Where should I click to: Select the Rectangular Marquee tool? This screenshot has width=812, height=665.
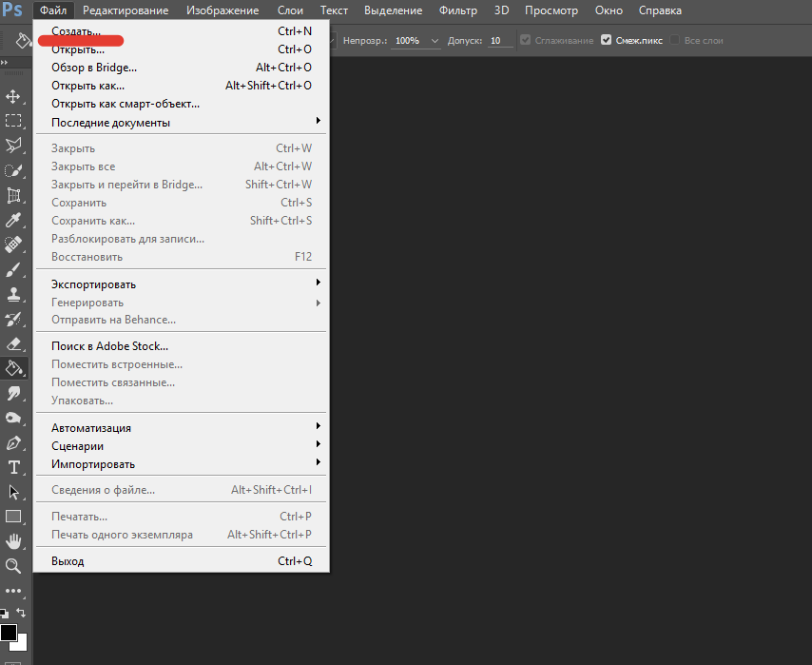[13, 121]
